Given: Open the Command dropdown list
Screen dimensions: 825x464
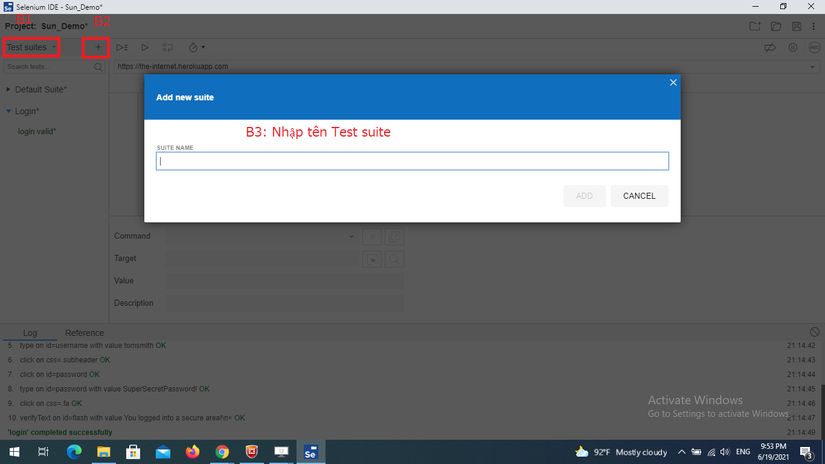Looking at the screenshot, I should [351, 236].
